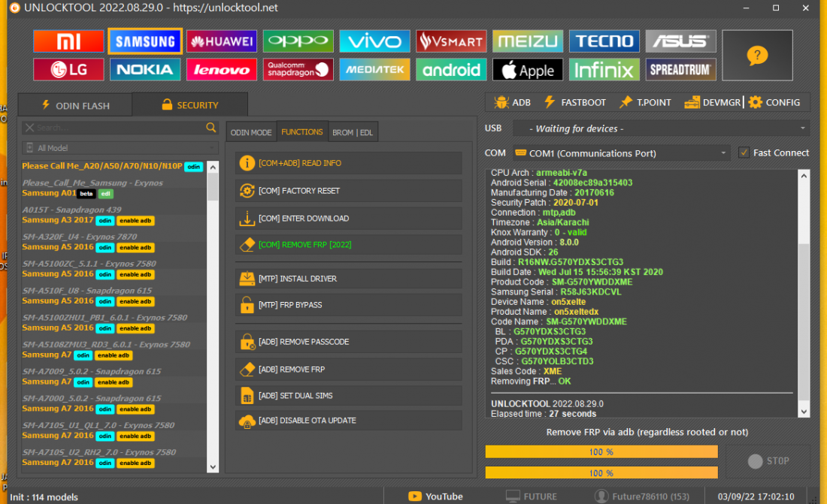Run [COM] REMOVE FRP [2022]
The width and height of the screenshot is (827, 504).
click(x=349, y=245)
